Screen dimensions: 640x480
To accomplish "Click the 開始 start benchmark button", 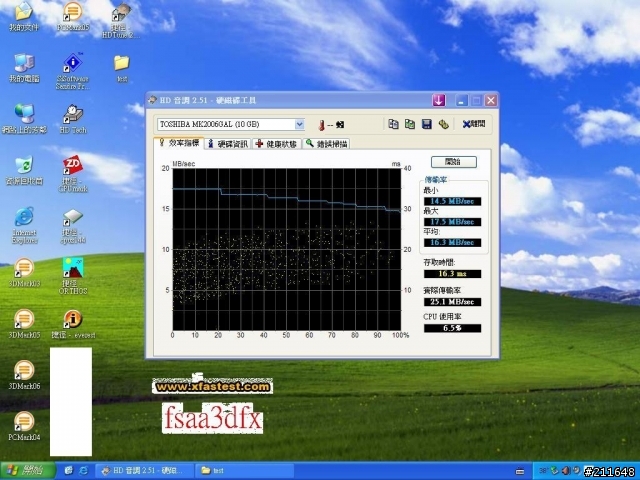I will click(x=453, y=162).
